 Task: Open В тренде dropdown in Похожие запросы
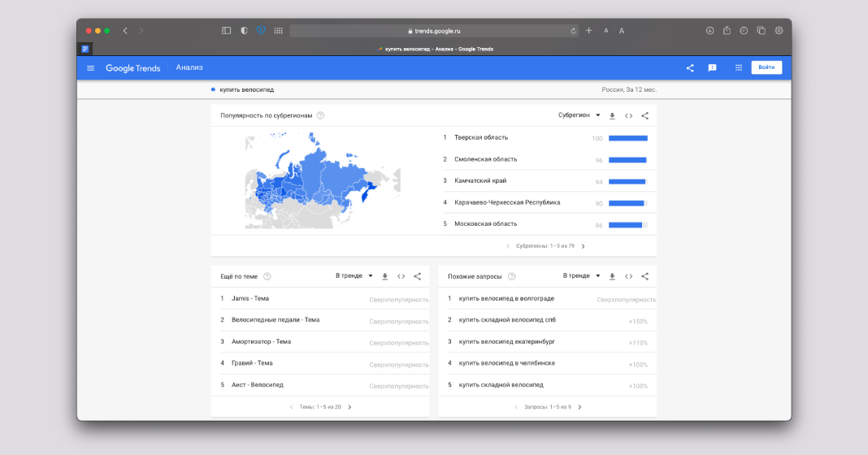point(581,276)
